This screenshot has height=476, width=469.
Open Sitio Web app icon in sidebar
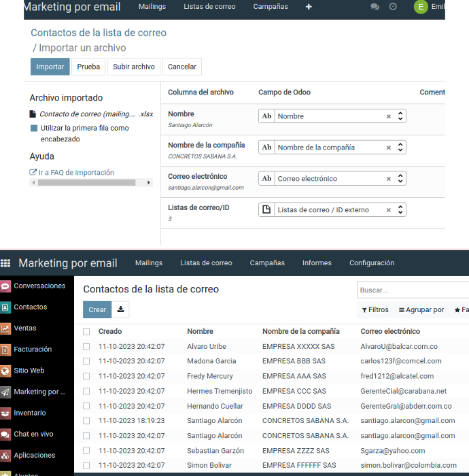click(x=6, y=371)
